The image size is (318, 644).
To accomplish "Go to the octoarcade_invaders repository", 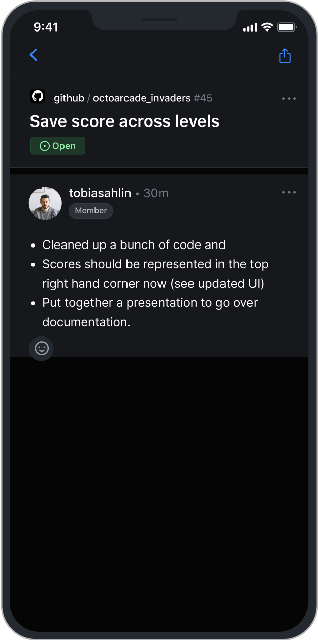I will (142, 98).
